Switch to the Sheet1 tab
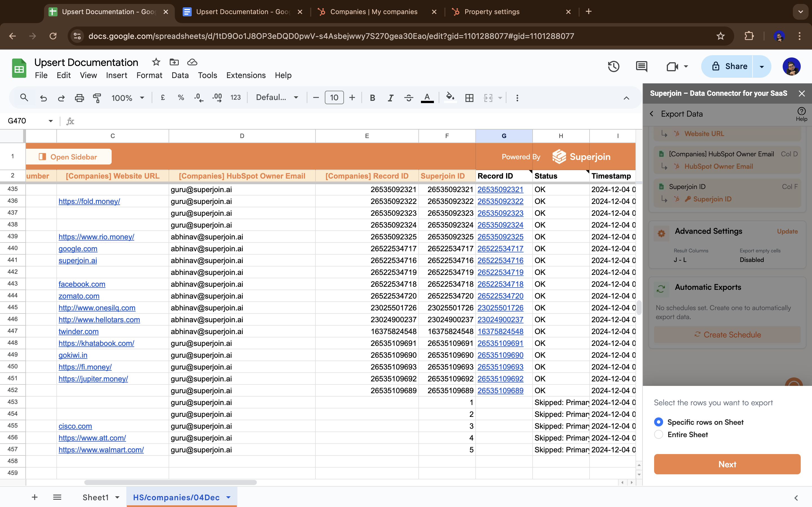This screenshot has height=507, width=812. click(x=96, y=497)
